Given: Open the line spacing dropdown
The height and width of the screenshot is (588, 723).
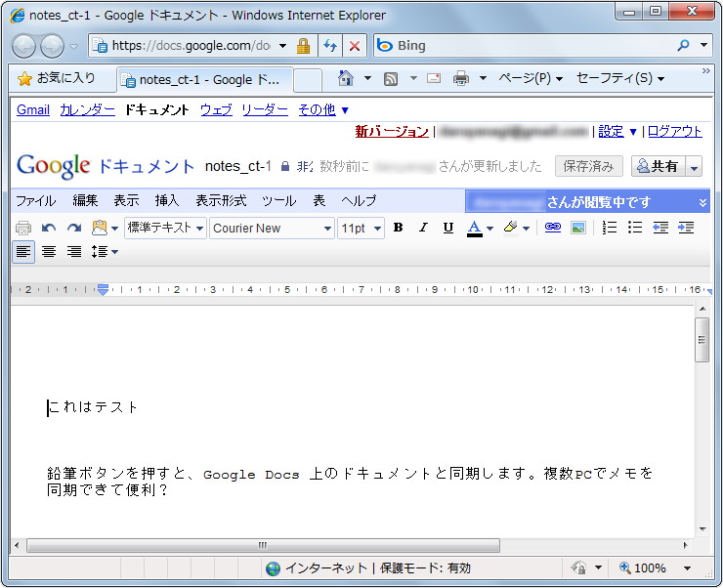Looking at the screenshot, I should pos(105,252).
